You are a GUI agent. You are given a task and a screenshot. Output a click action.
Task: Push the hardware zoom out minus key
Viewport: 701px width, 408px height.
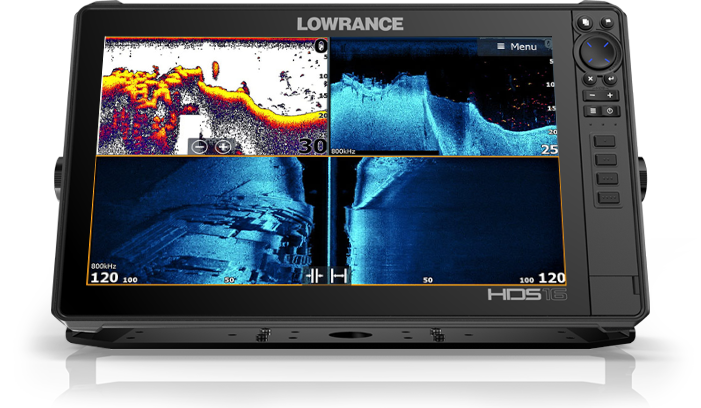point(592,95)
